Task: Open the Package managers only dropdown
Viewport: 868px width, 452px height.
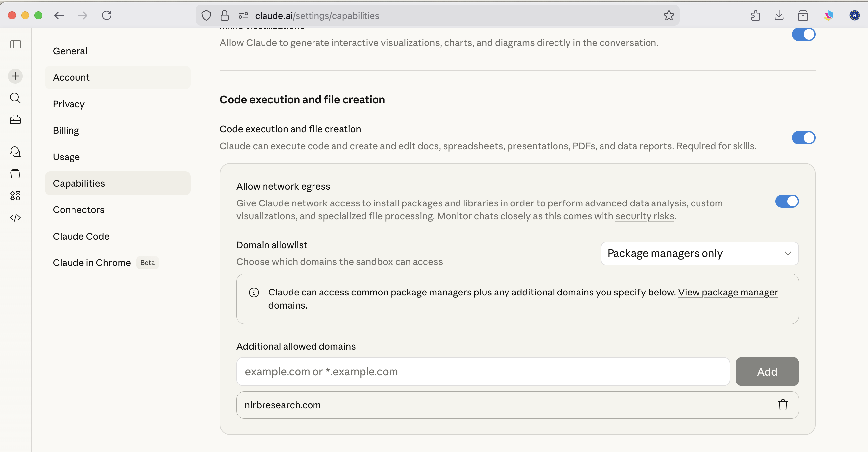Action: coord(699,253)
